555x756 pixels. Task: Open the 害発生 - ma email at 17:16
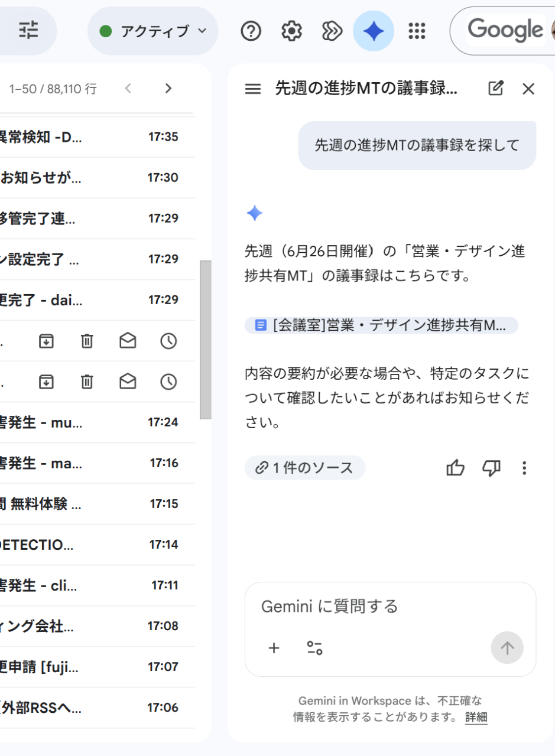[98, 463]
